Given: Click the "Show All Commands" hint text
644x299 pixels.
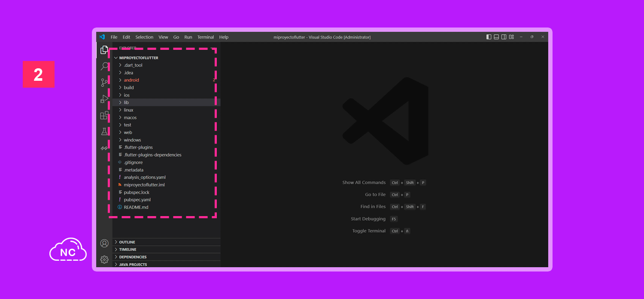Looking at the screenshot, I should tap(364, 183).
